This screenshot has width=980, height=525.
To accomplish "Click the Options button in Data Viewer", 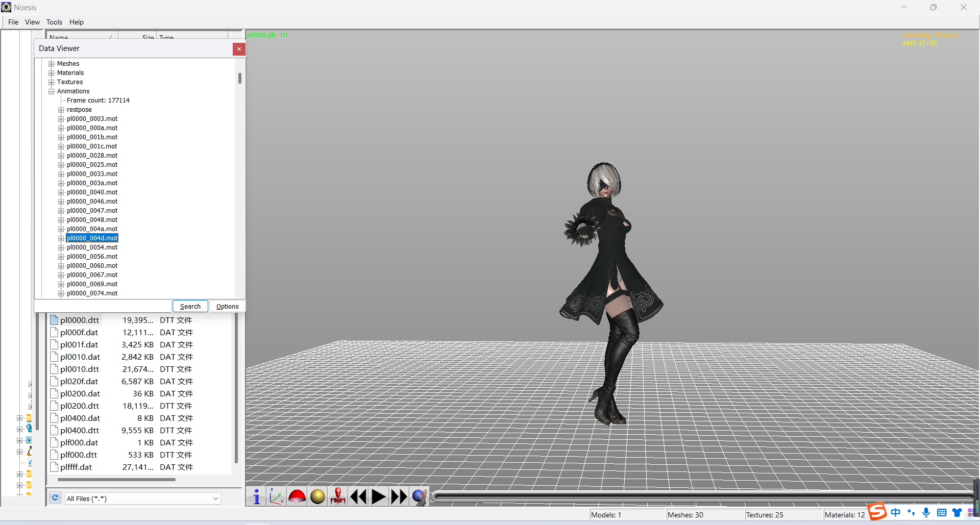I will pyautogui.click(x=227, y=306).
